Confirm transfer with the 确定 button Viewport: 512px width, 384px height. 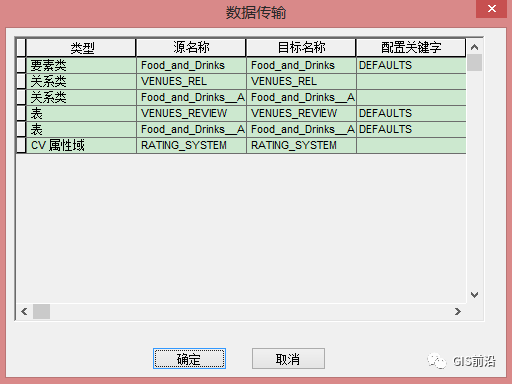[189, 359]
